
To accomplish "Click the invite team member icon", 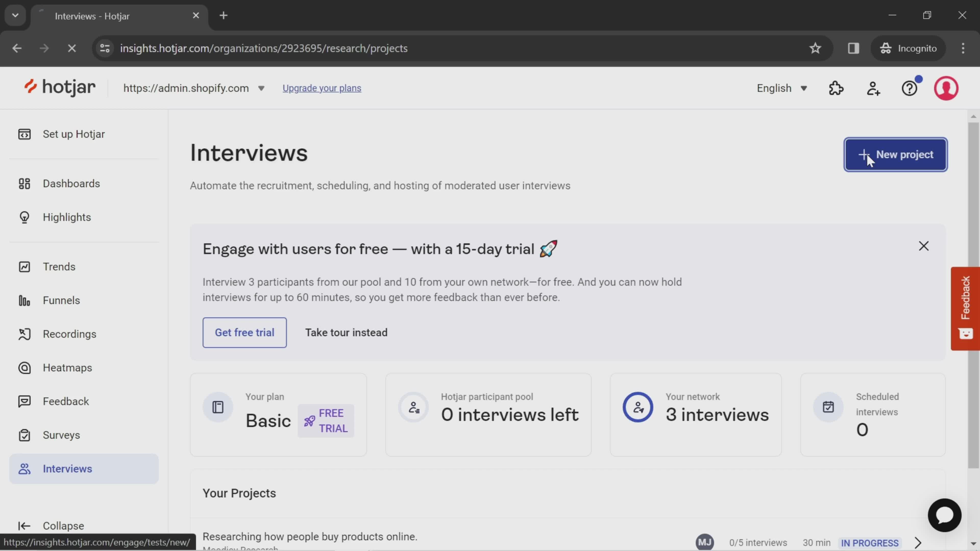I will point(873,88).
